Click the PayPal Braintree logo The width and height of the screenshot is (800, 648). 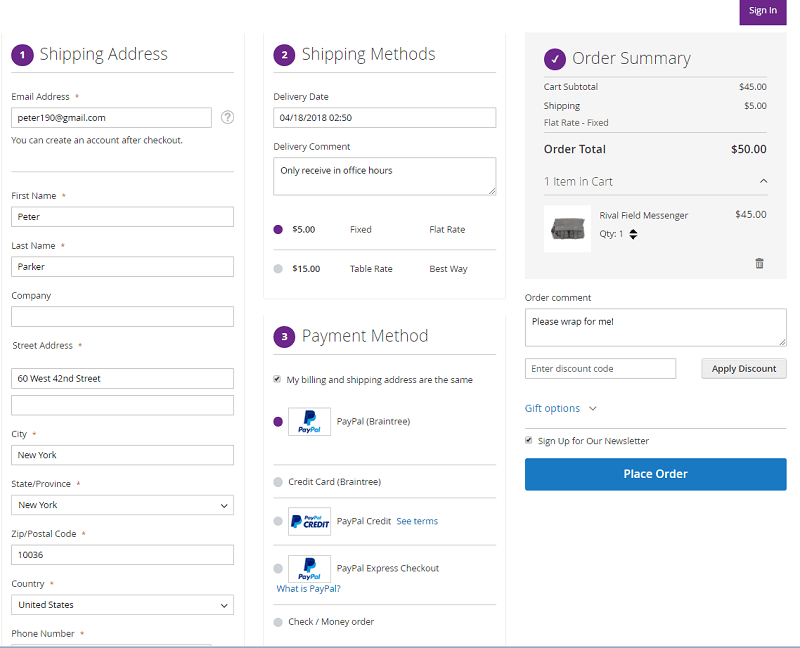pyautogui.click(x=309, y=421)
